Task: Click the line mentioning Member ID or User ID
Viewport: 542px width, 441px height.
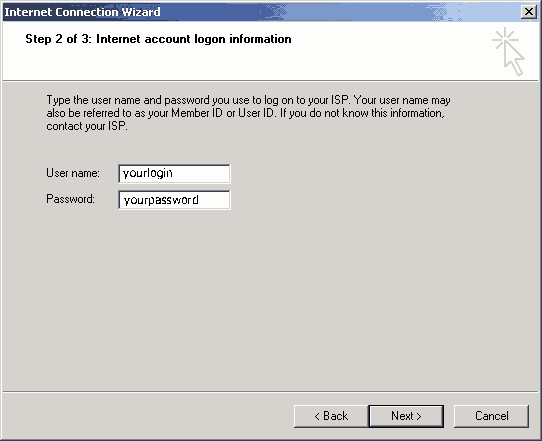Action: point(245,113)
